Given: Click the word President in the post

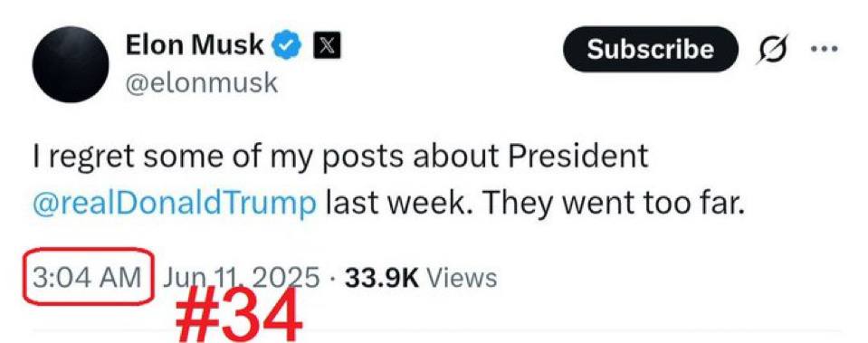Looking at the screenshot, I should click(x=579, y=157).
